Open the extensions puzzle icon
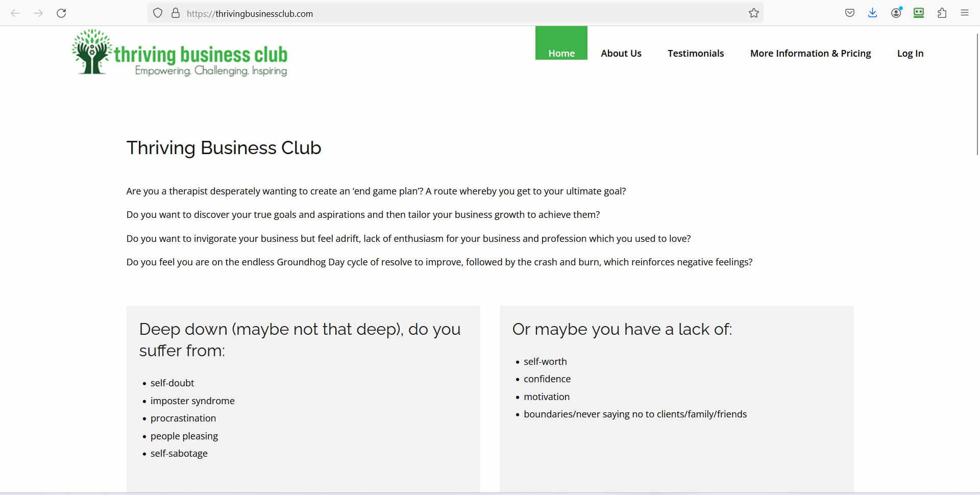980x495 pixels. coord(942,13)
